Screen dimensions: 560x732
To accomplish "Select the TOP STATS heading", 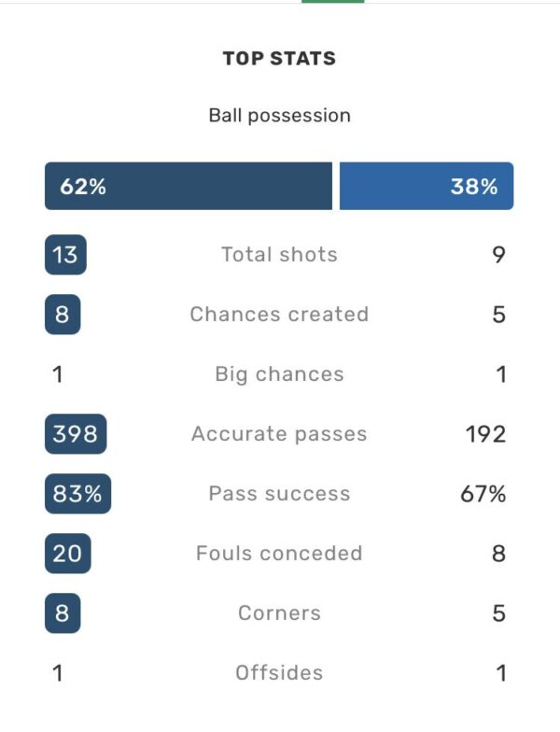I will (x=279, y=59).
